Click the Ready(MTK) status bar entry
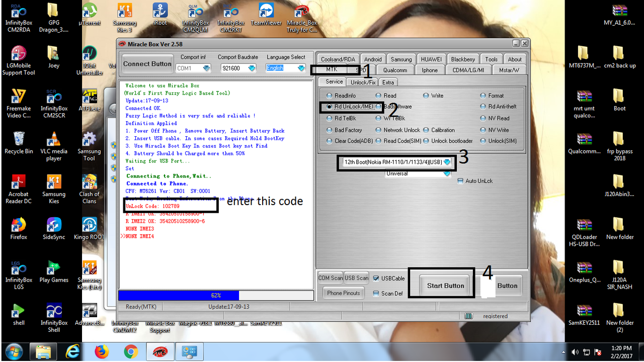Viewport: 644px width, 362px height. pyautogui.click(x=141, y=307)
